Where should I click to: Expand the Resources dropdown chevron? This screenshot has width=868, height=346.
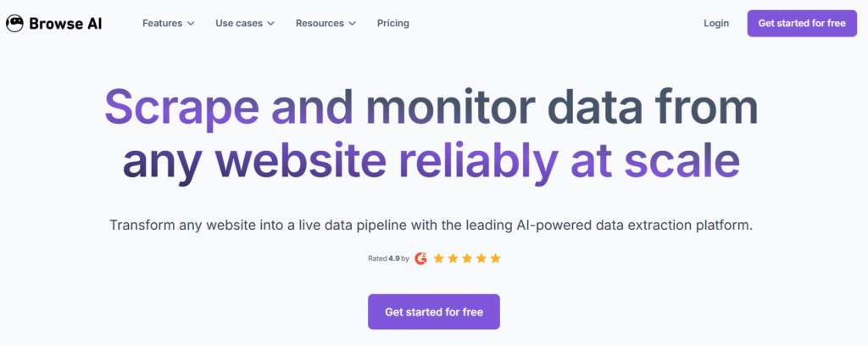click(352, 24)
